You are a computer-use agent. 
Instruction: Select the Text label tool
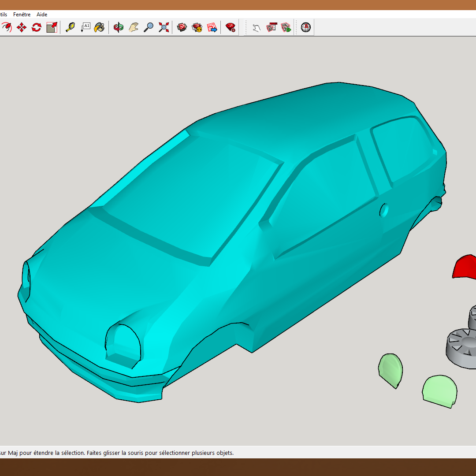pyautogui.click(x=85, y=28)
